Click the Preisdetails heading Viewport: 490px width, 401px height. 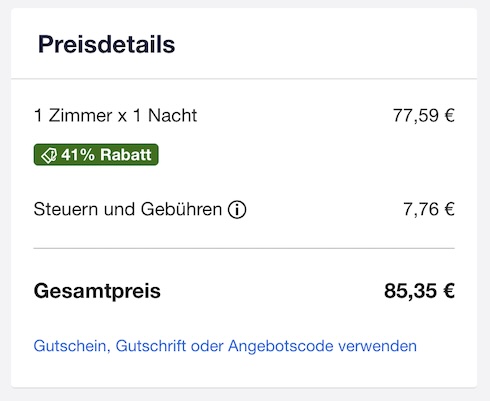click(106, 44)
